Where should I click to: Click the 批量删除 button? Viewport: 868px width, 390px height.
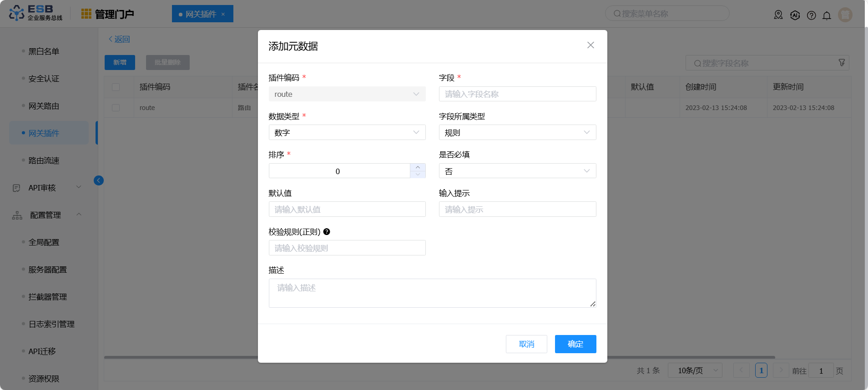tap(167, 62)
